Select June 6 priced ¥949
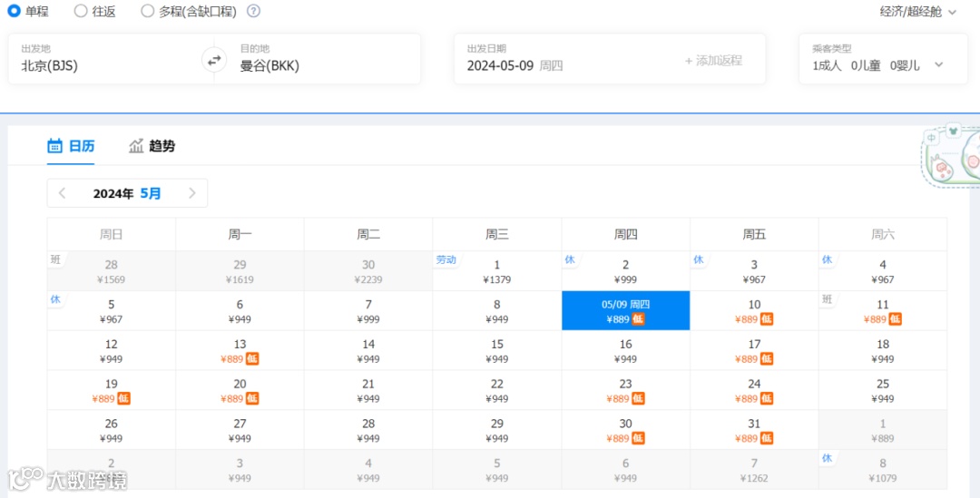This screenshot has height=498, width=980. (x=625, y=469)
